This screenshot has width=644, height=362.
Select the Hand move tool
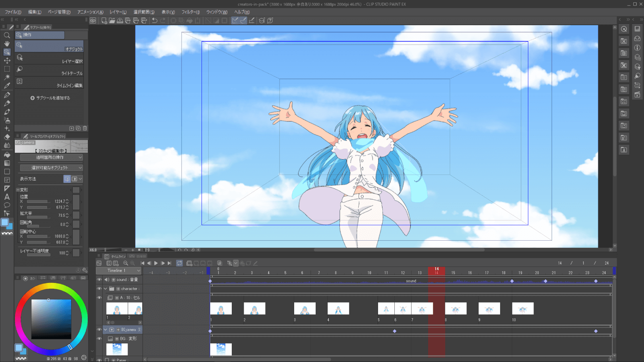pos(7,43)
